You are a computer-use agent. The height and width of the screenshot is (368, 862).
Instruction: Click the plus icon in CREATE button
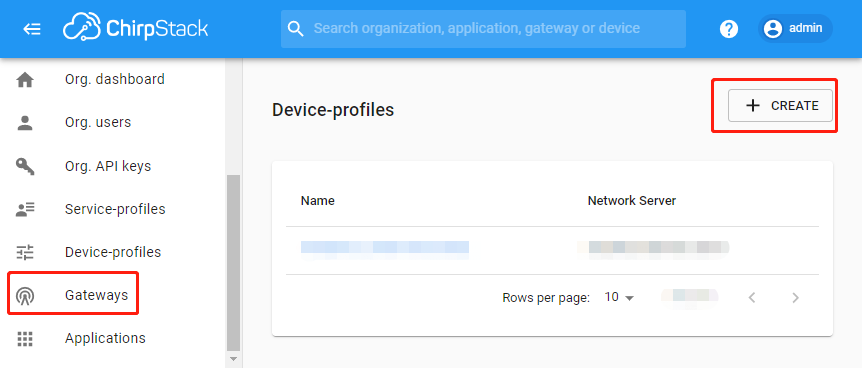point(752,106)
